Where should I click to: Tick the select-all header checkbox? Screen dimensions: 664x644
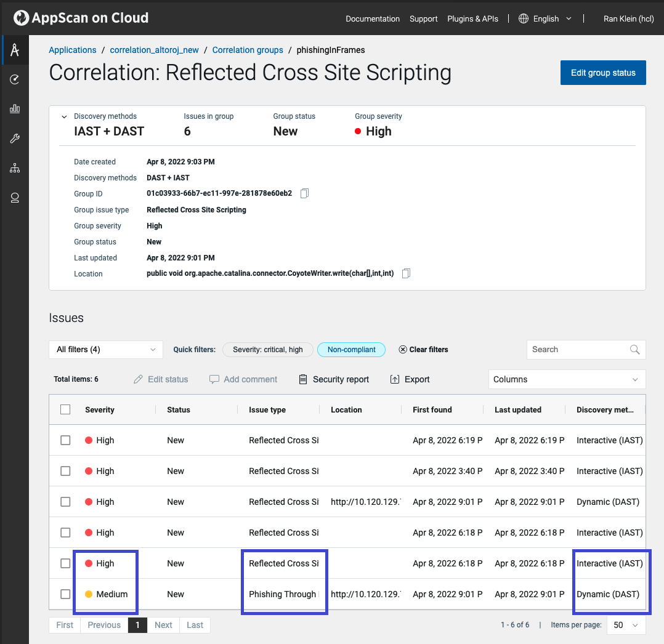pyautogui.click(x=65, y=410)
